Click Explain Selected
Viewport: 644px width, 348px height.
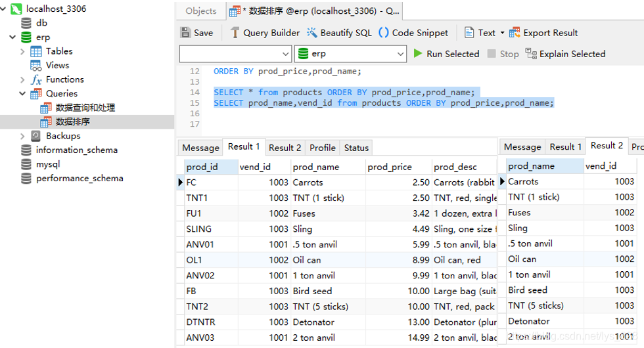tap(566, 54)
